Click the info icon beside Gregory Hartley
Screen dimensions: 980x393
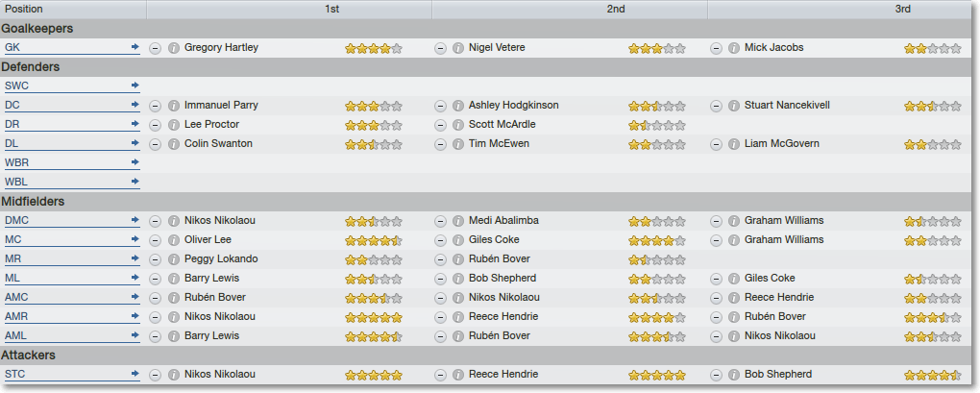click(x=174, y=48)
